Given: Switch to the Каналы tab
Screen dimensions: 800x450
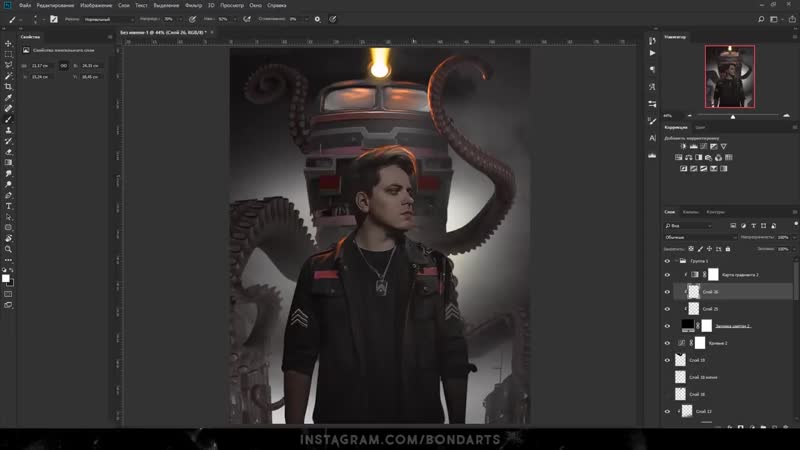Looking at the screenshot, I should click(691, 212).
